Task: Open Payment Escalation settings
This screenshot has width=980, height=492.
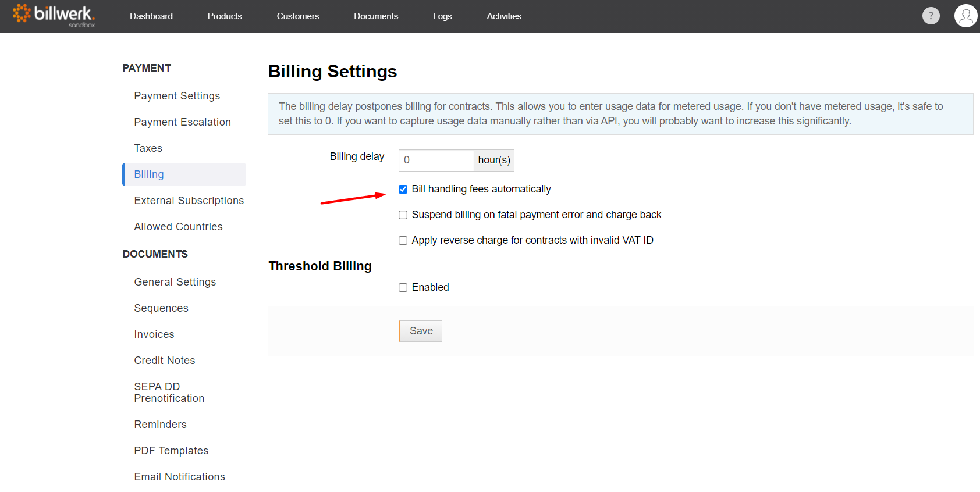Action: pos(182,122)
